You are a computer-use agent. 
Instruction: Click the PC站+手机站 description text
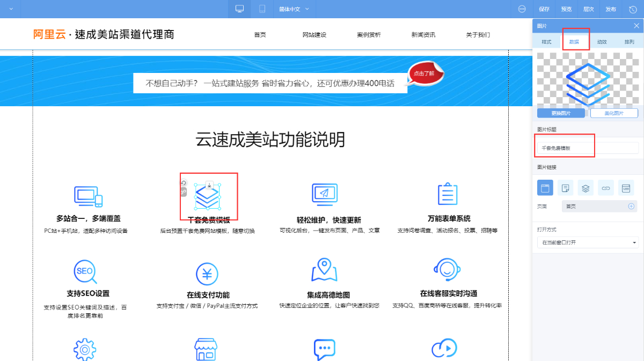86,231
